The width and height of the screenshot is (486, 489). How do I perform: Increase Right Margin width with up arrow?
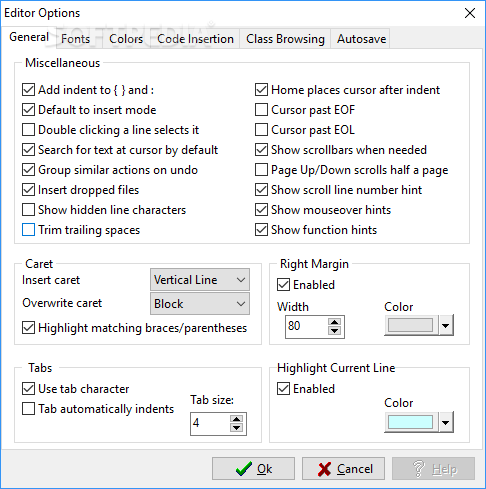334,322
